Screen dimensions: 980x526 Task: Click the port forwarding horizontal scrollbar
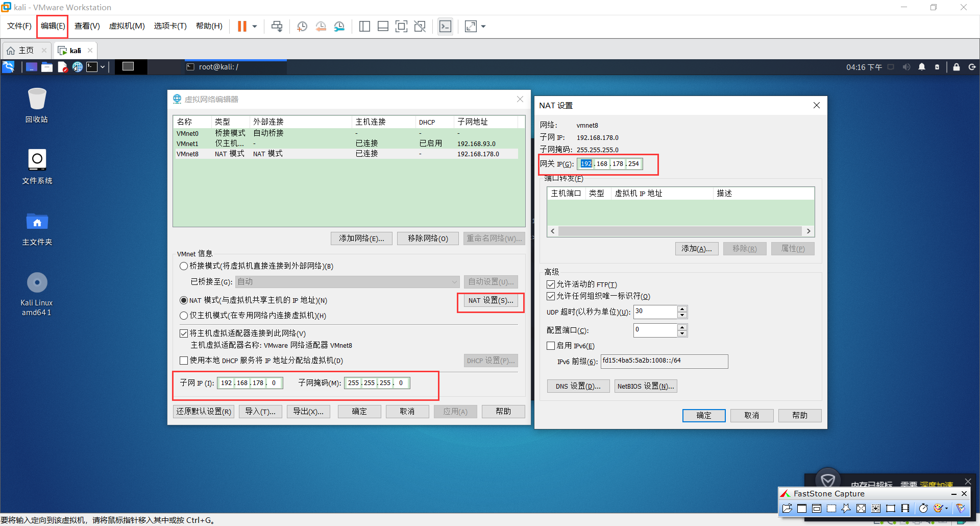click(680, 231)
